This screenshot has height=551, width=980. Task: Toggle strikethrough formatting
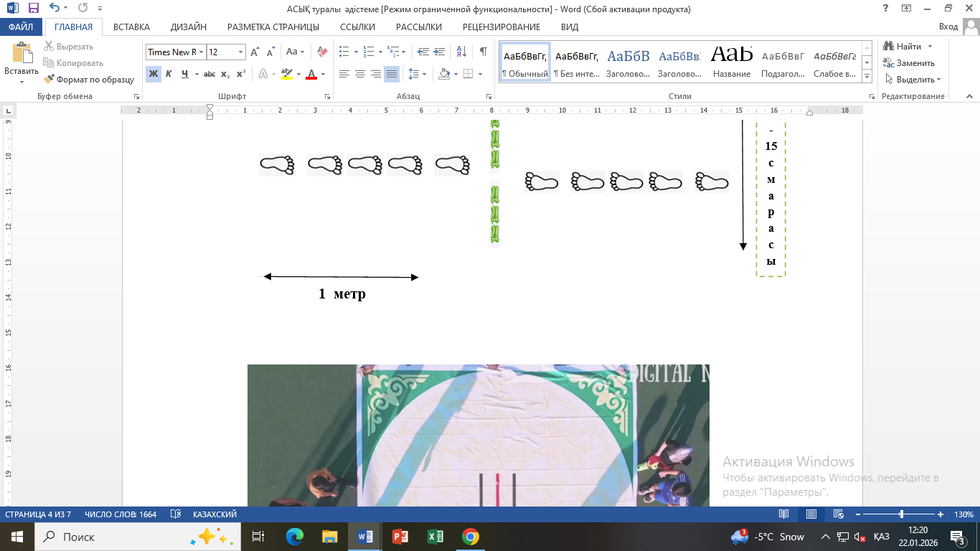point(209,74)
